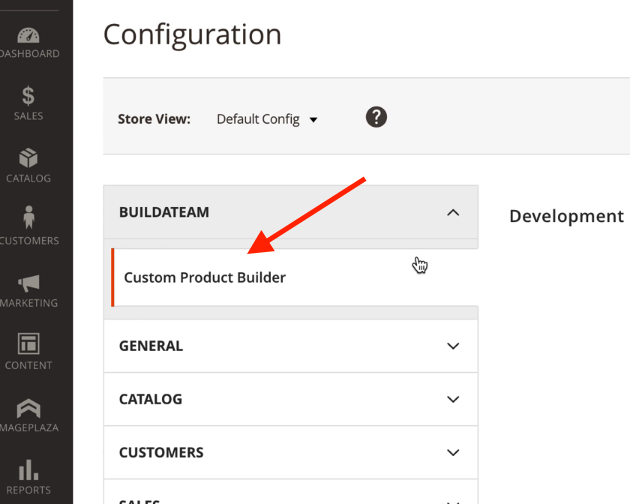The height and width of the screenshot is (504, 630).
Task: Expand the CUSTOMERS configuration section chevron
Action: [453, 453]
